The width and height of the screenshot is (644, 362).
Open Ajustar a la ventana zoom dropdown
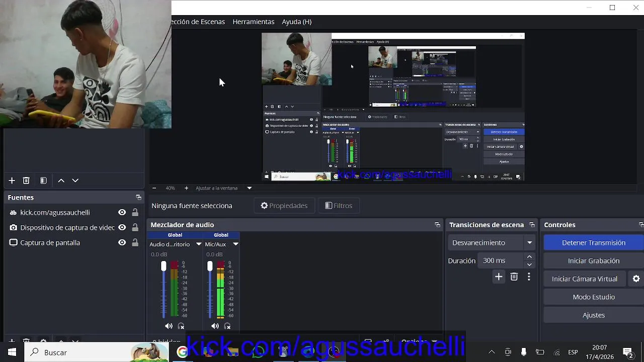(249, 188)
